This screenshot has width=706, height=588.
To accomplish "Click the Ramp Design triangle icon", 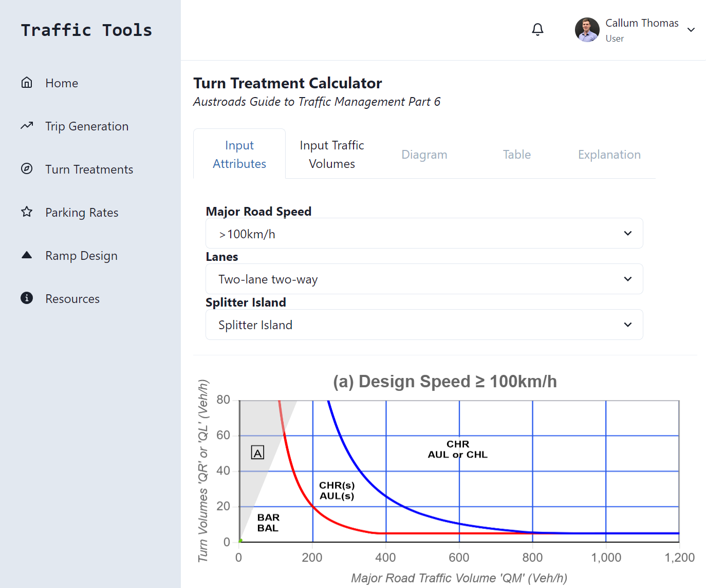I will [27, 255].
